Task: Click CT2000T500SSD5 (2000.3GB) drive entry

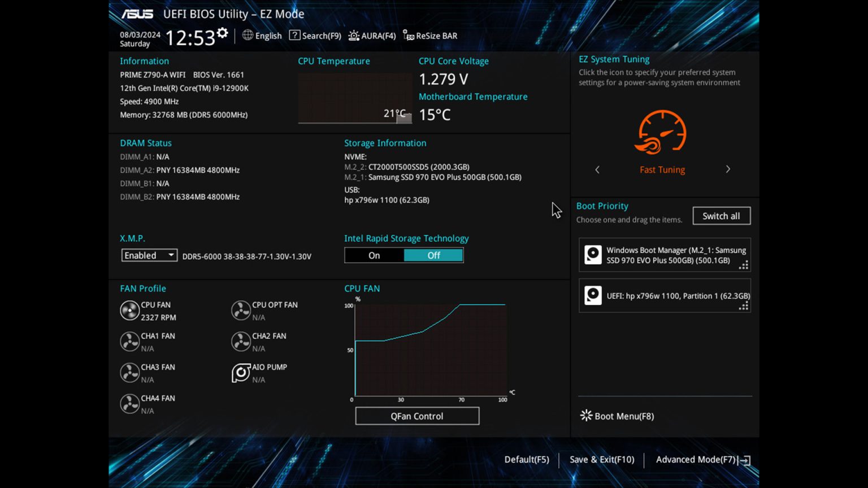Action: (x=407, y=167)
